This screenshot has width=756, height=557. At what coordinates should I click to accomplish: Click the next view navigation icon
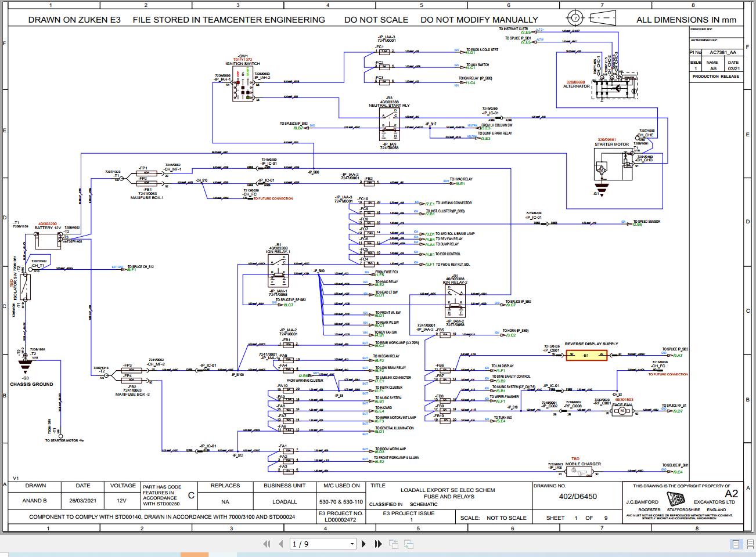tap(409, 544)
